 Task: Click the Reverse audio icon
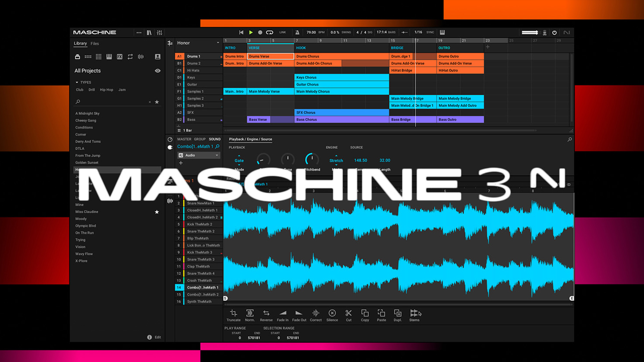pos(266,313)
